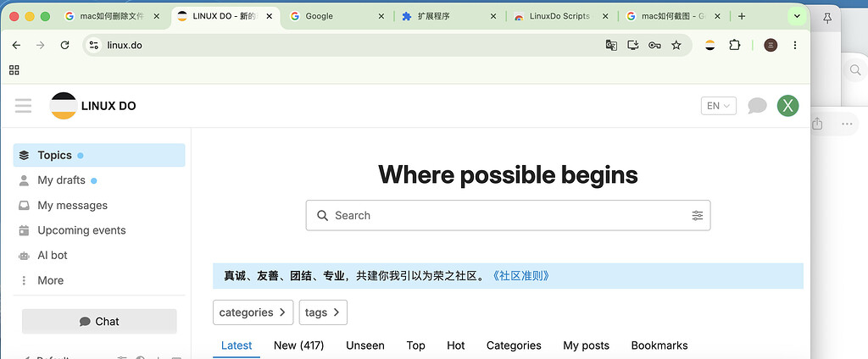Click the share icon in the background window

tap(817, 124)
